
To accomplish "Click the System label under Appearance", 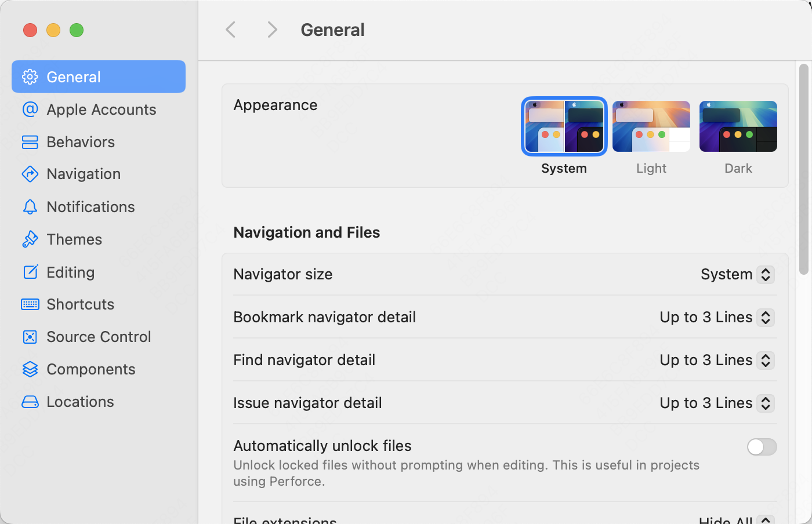I will pos(564,168).
